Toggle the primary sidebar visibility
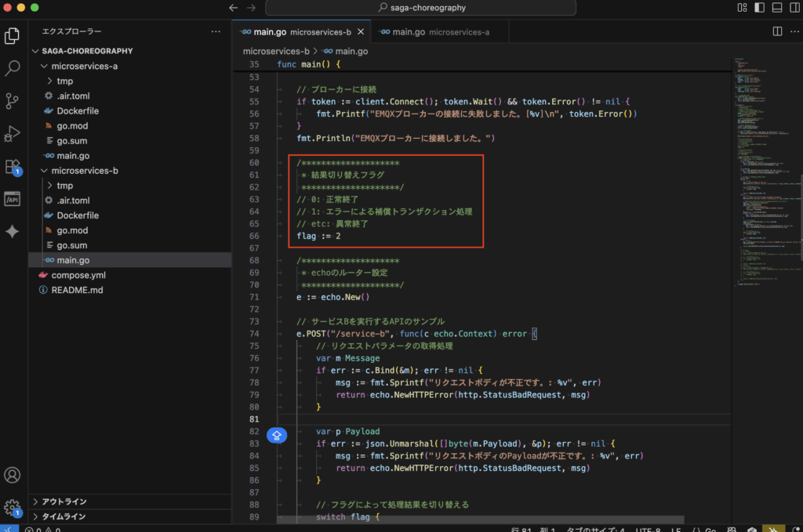803x532 pixels. point(758,8)
